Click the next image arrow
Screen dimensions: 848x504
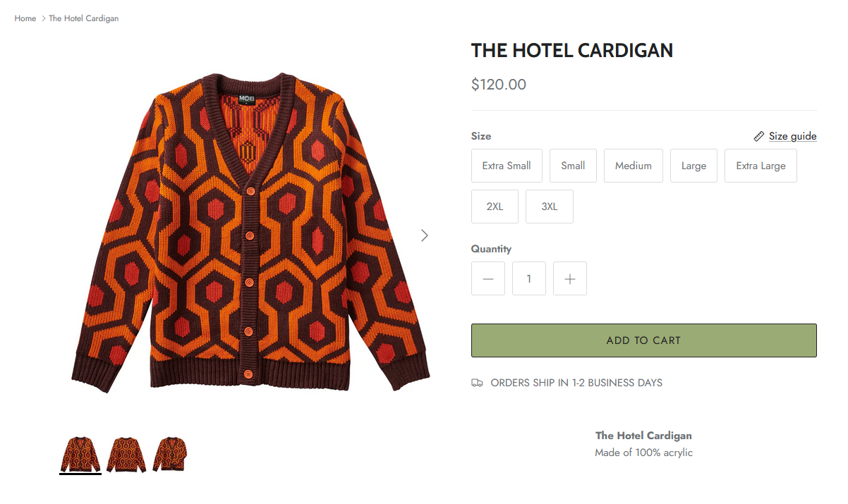(424, 235)
